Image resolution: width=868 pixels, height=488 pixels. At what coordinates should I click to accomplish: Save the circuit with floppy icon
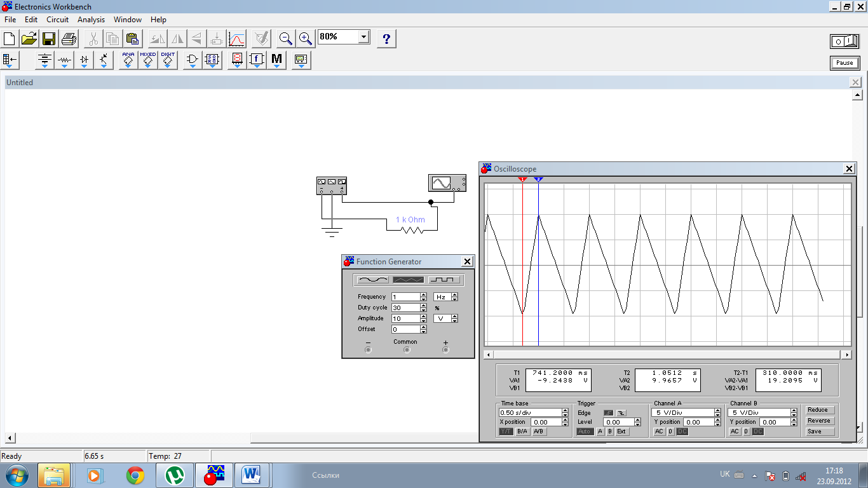49,39
